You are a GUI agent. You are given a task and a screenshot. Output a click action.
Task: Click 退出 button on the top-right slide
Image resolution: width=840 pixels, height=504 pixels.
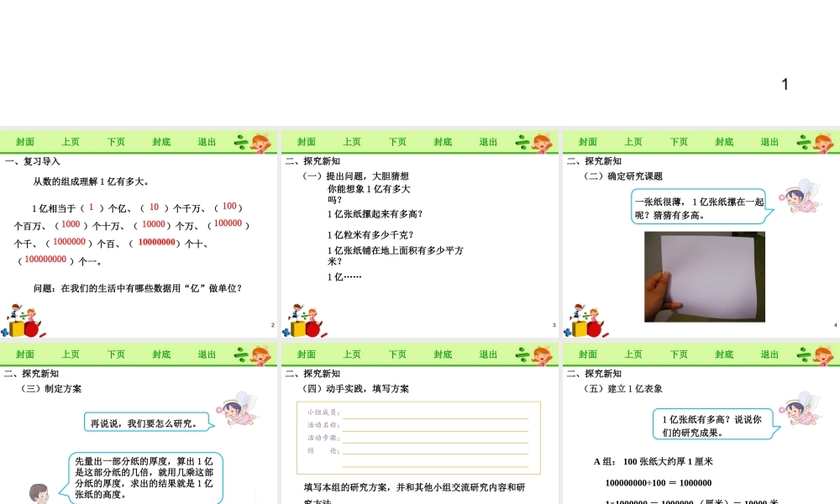(769, 141)
